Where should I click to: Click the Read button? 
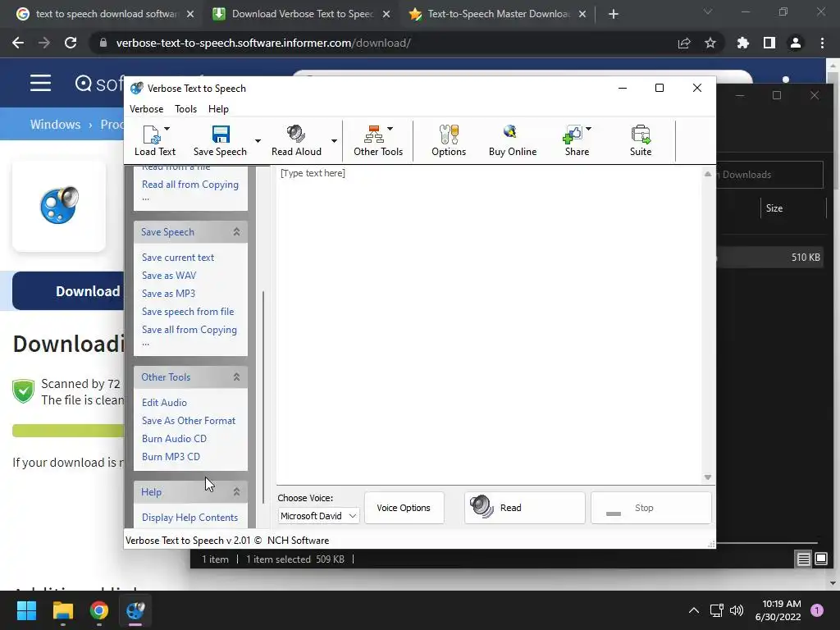[x=524, y=507]
